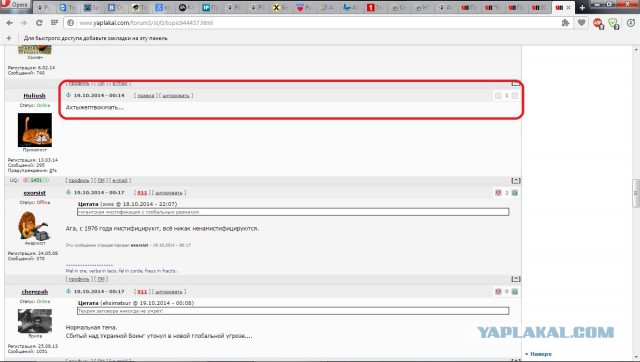Open the extensions puzzle icon
Screen dimensions: 640x362
pyautogui.click(x=565, y=23)
